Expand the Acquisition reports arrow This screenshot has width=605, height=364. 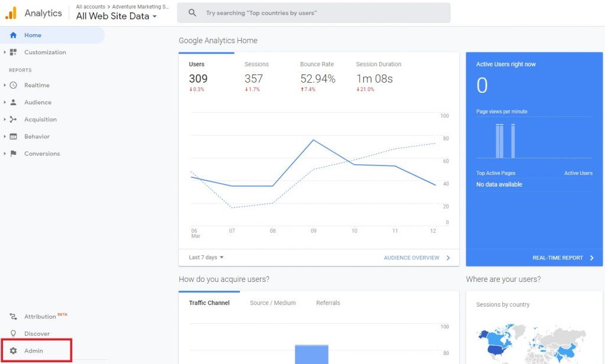tap(5, 119)
